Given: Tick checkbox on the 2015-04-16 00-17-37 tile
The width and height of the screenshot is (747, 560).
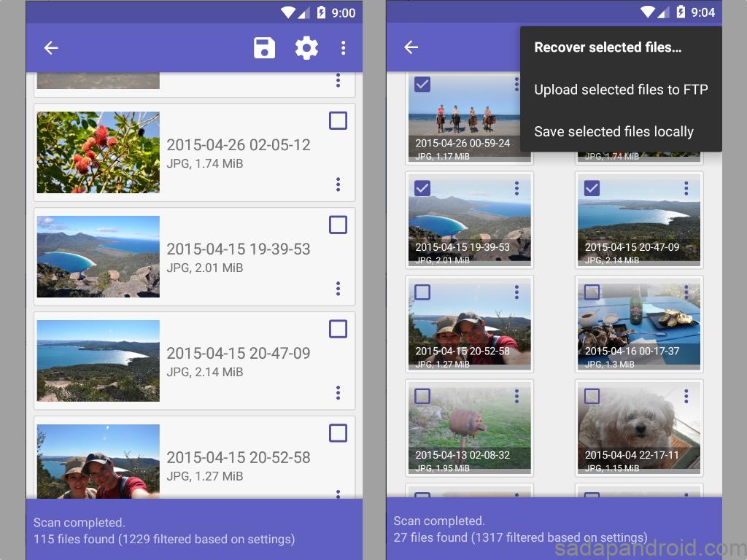Looking at the screenshot, I should tap(592, 292).
